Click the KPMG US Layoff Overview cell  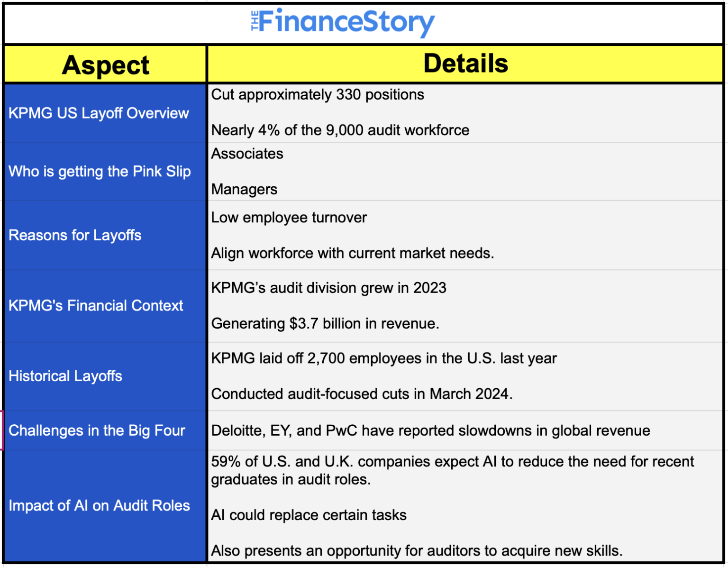click(99, 113)
